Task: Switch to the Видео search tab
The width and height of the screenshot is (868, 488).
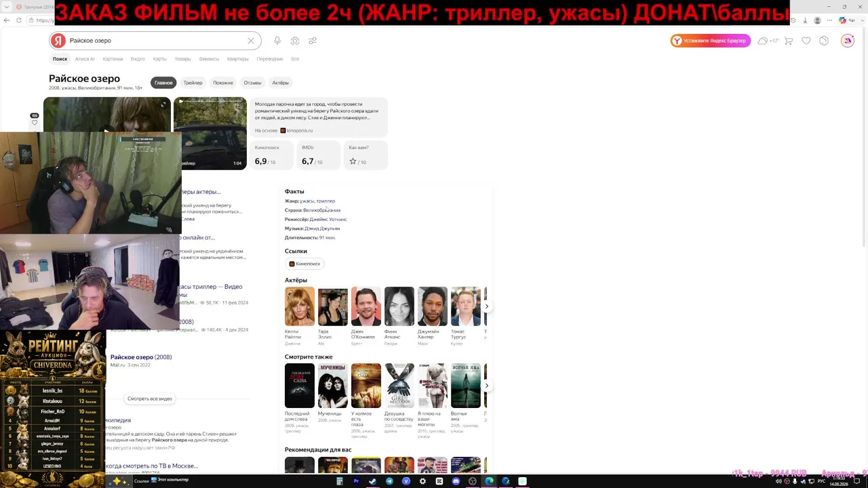Action: 138,59
